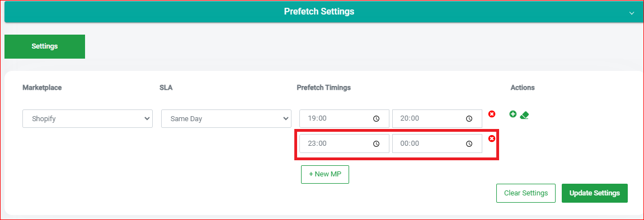Click the Clear Settings button
This screenshot has width=644, height=220.
pos(526,193)
